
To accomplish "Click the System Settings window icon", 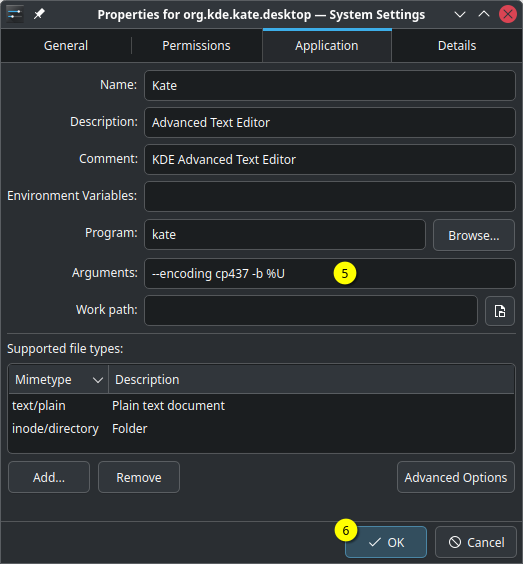I will tap(15, 14).
